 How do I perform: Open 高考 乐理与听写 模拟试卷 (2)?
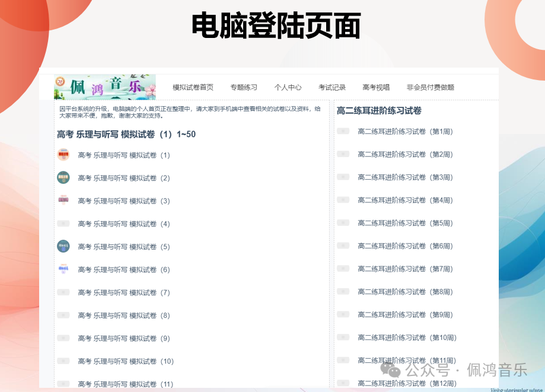coord(124,178)
